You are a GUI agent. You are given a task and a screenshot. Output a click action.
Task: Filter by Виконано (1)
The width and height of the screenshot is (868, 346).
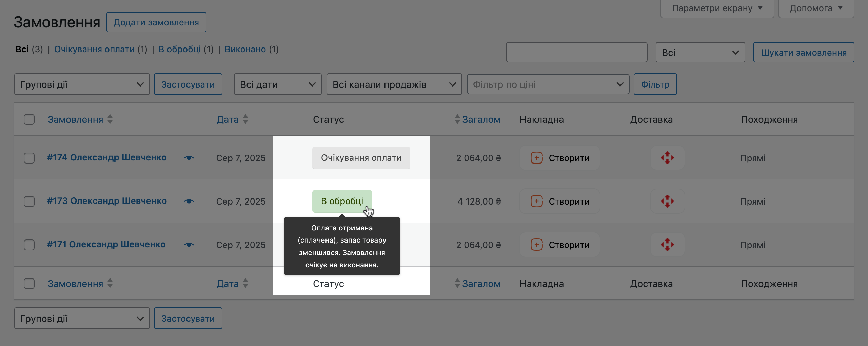click(x=252, y=49)
